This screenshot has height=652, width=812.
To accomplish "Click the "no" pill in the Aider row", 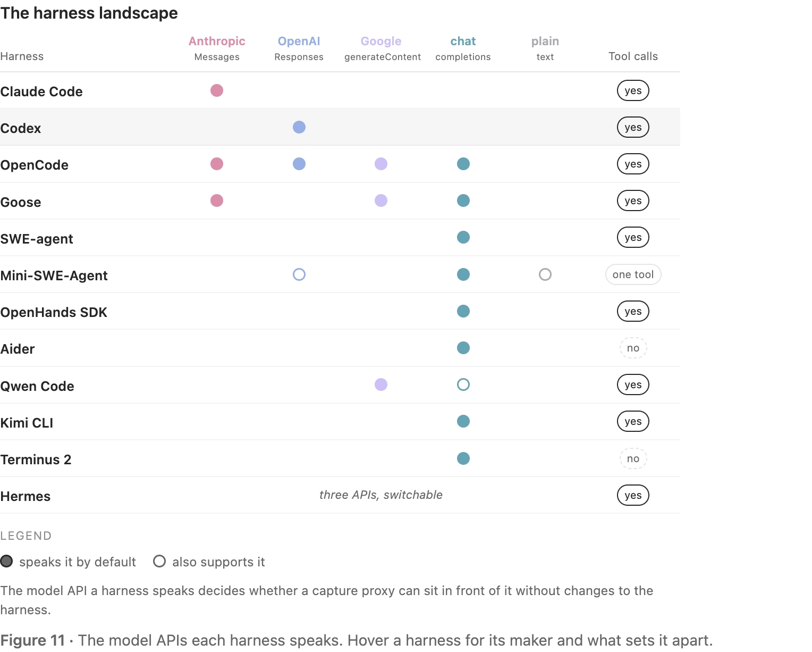I will pos(633,348).
